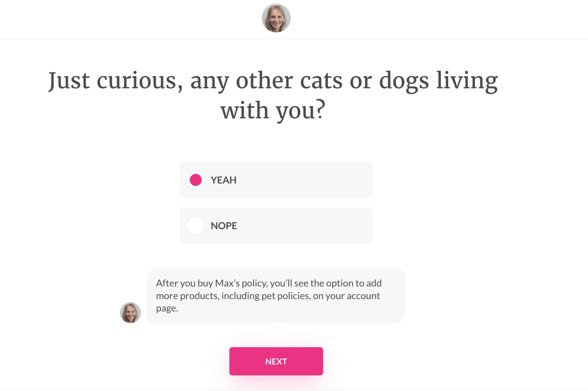Screen dimensions: 588x391
Task: Click NEXT to submit your answer
Action: (x=276, y=361)
